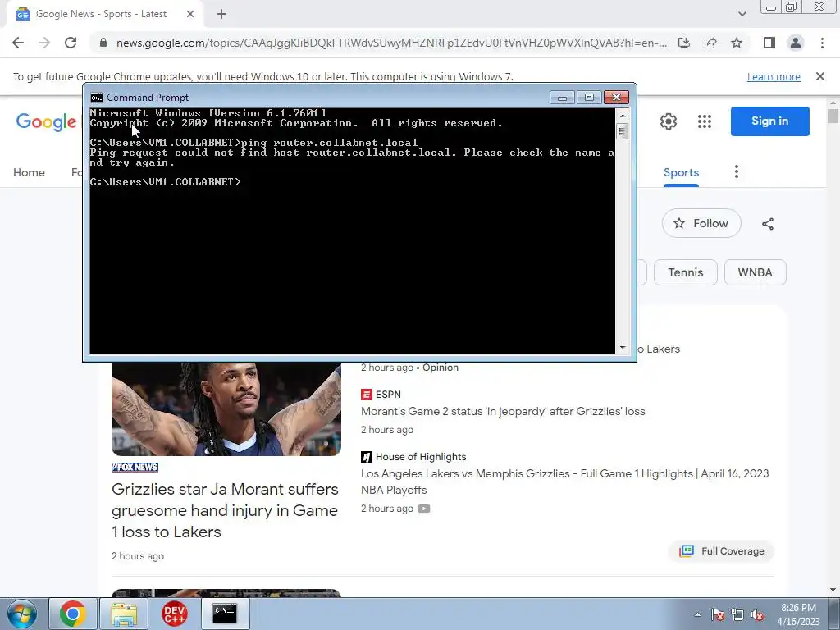The image size is (840, 630).
Task: Open the Ja Morant article photo
Action: (x=226, y=409)
